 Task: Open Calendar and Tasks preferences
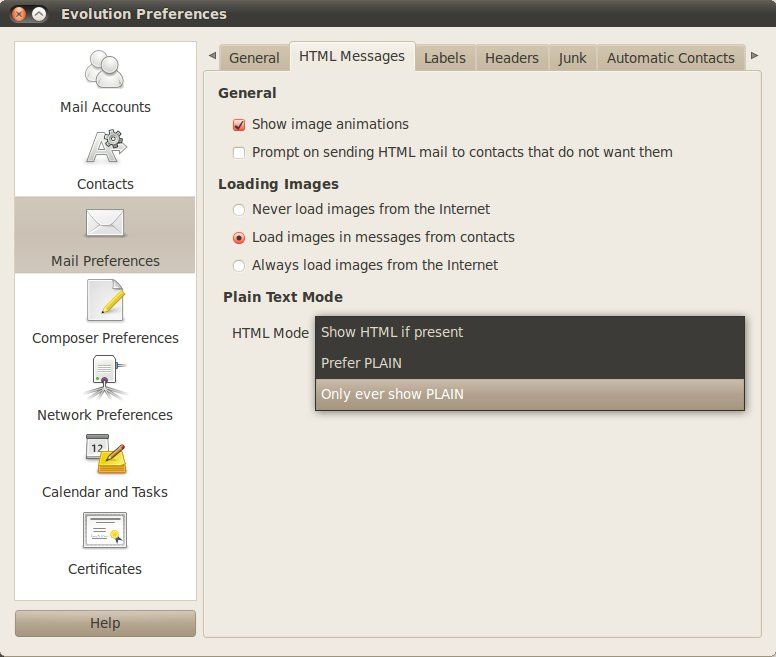coord(105,455)
